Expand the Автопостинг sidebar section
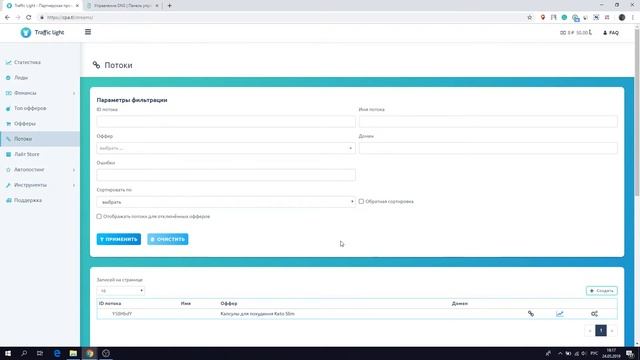 click(x=40, y=169)
